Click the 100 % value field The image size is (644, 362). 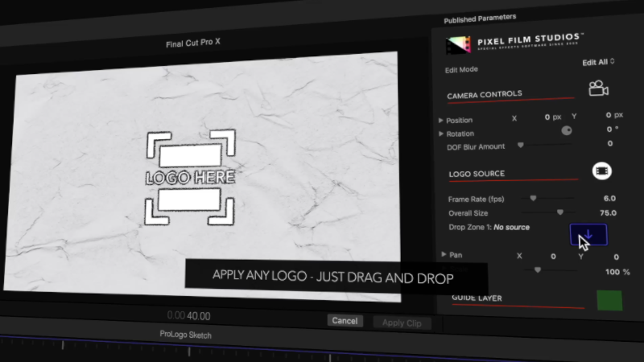617,272
